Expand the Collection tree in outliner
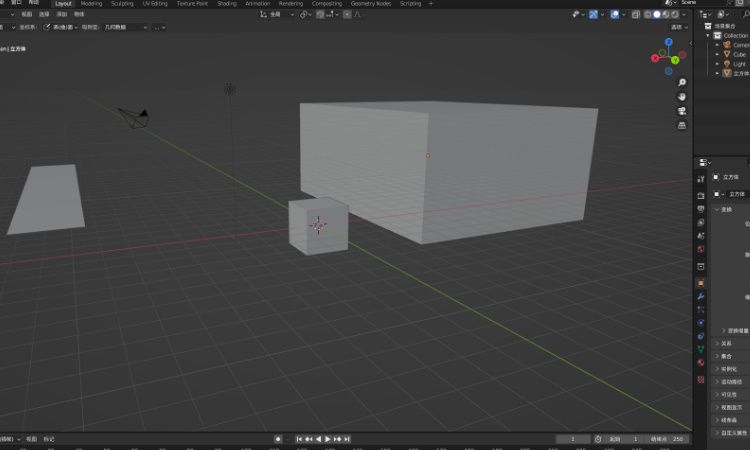 click(709, 35)
